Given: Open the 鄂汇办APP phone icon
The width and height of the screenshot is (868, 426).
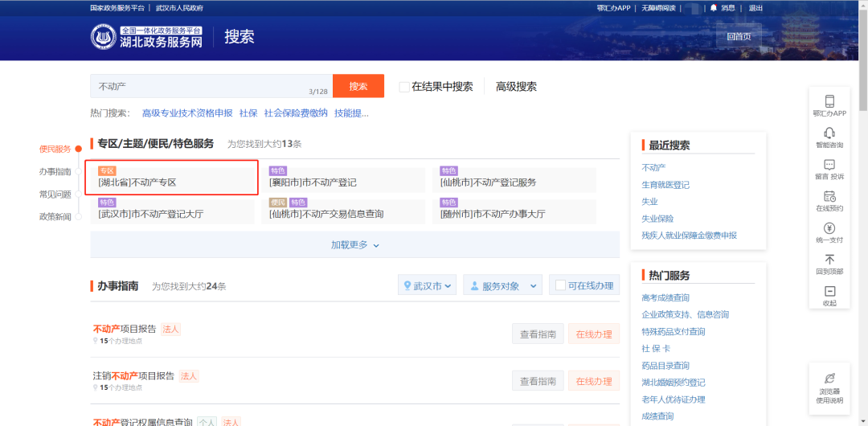Looking at the screenshot, I should (829, 101).
